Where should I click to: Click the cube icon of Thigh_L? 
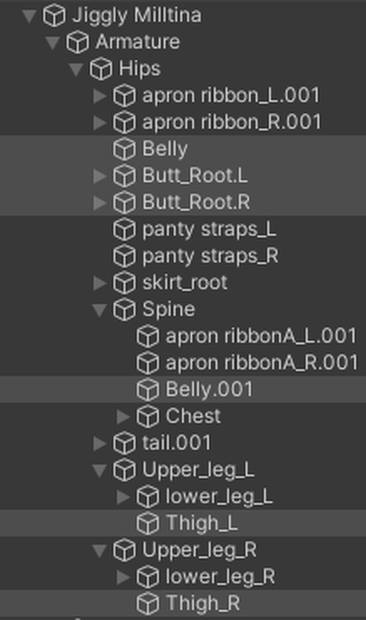(x=148, y=524)
